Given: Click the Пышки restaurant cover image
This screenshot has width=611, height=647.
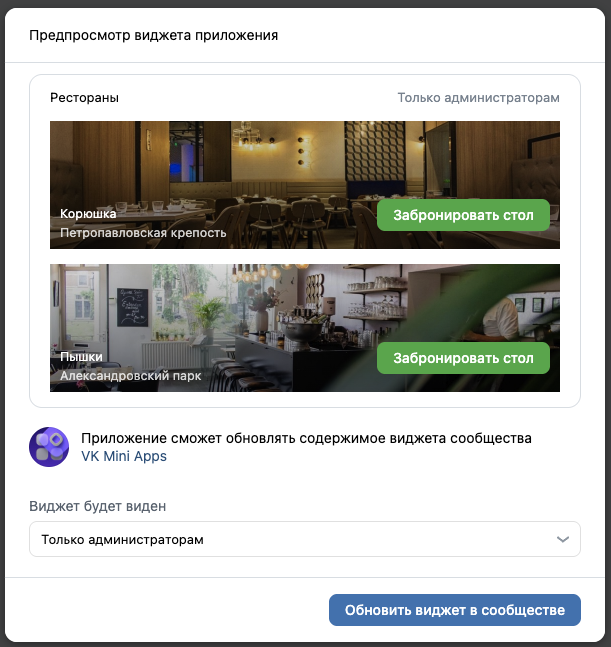Looking at the screenshot, I should tap(305, 328).
